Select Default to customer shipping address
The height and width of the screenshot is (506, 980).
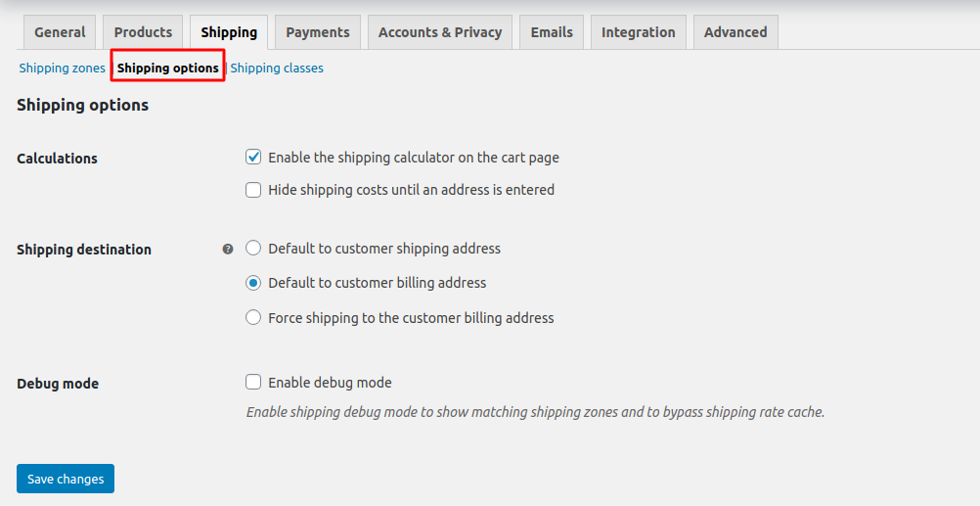click(x=253, y=249)
